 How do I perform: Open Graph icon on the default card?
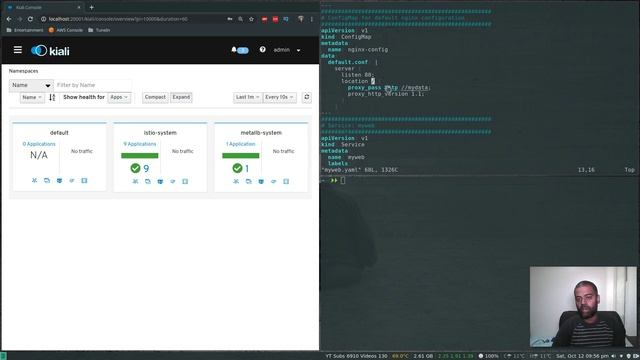34,180
